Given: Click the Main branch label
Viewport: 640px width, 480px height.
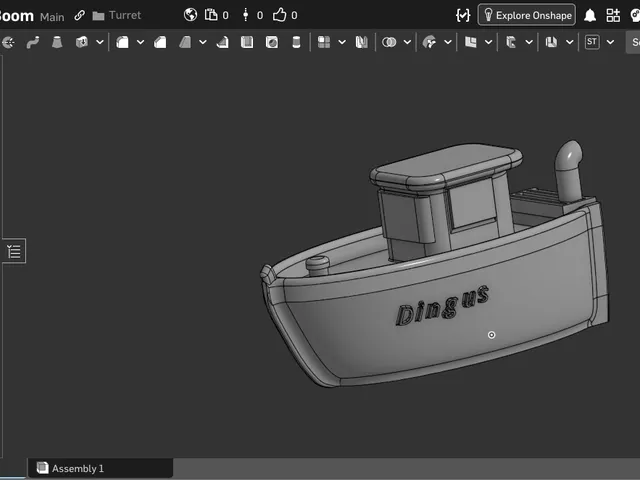Looking at the screenshot, I should pos(52,17).
